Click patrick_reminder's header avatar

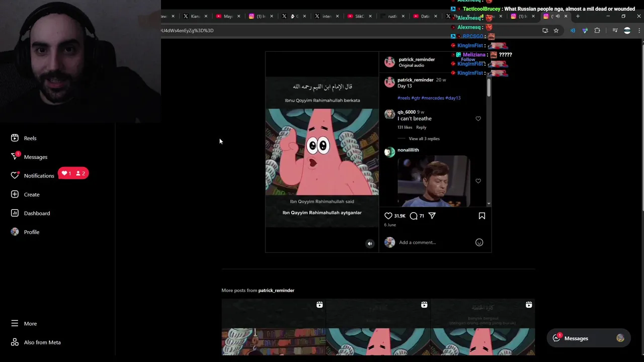pos(389,62)
